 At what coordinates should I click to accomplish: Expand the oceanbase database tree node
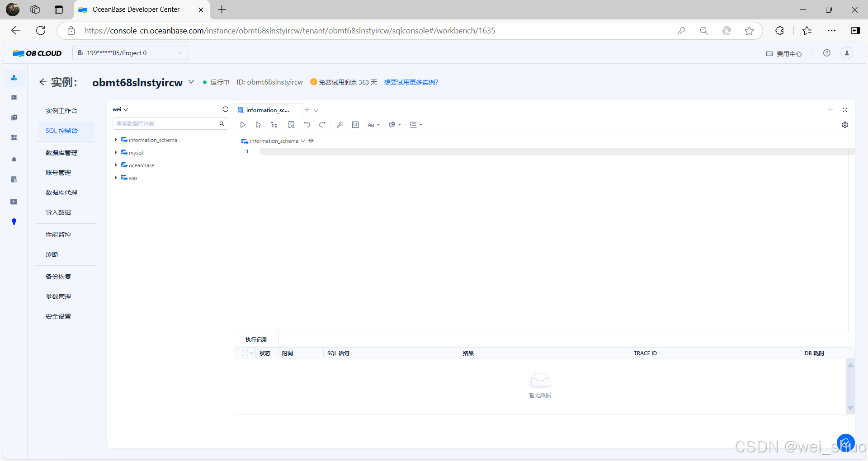click(116, 165)
